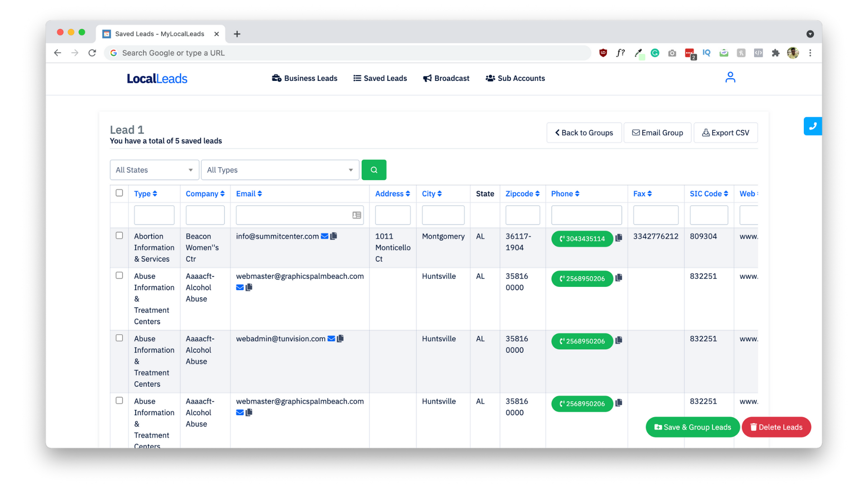Viewport: 868px width, 488px height.
Task: Open the browser extensions puzzle icon
Action: [x=776, y=53]
